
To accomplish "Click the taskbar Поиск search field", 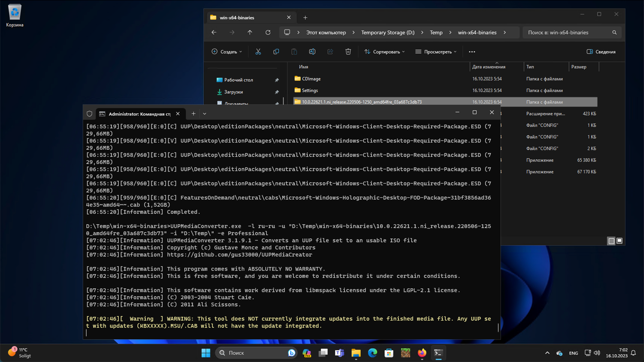I will click(256, 353).
